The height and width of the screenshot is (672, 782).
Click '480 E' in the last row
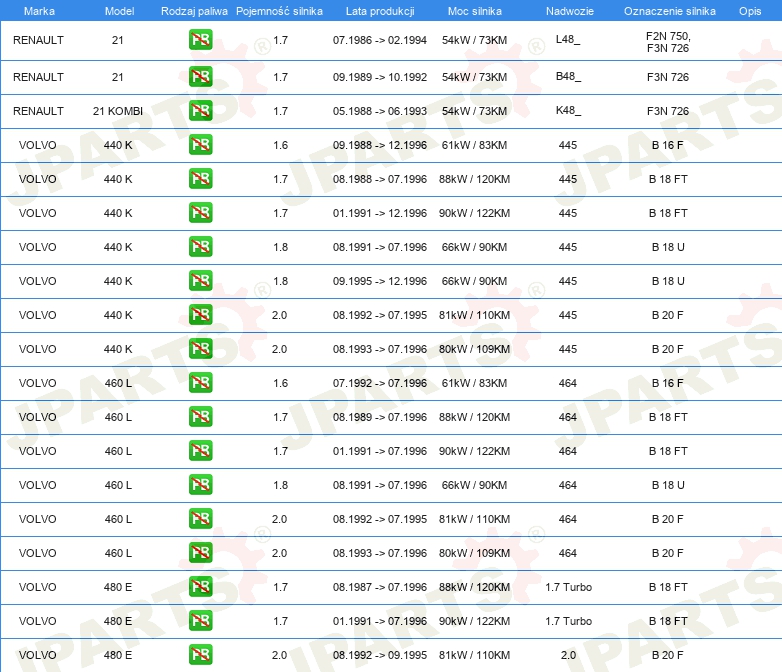tap(118, 655)
